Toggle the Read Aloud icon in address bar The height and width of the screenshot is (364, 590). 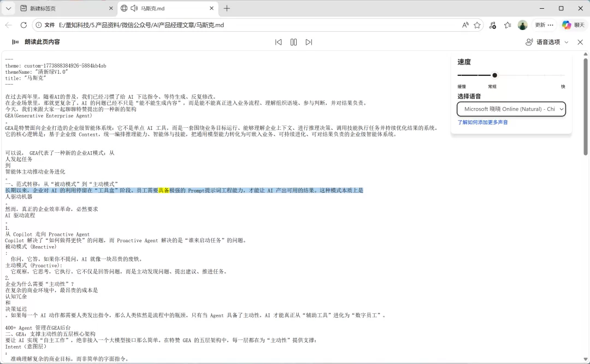coord(465,25)
